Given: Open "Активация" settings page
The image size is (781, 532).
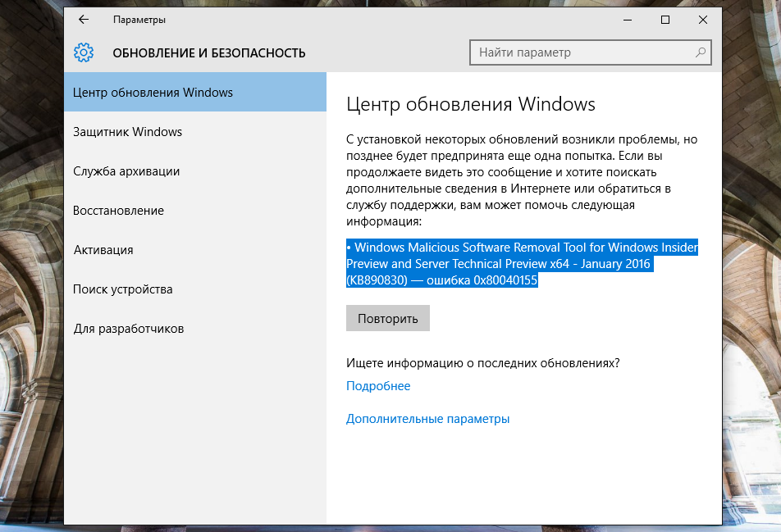Looking at the screenshot, I should pyautogui.click(x=103, y=250).
